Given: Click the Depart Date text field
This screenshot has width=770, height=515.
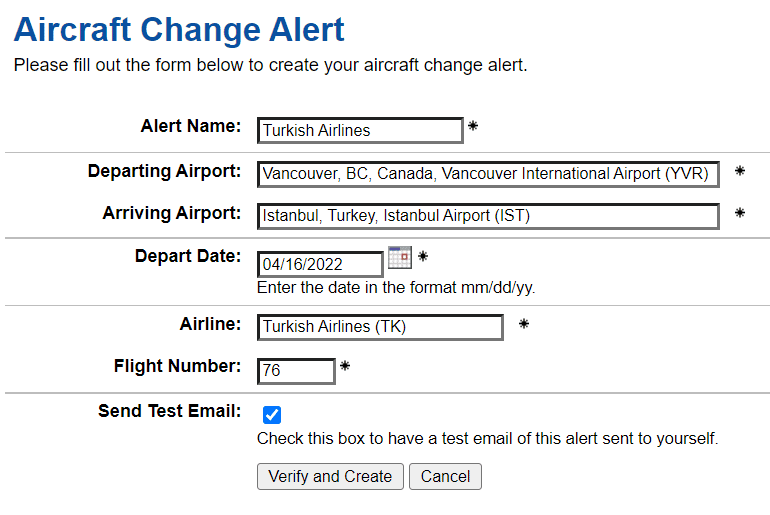Looking at the screenshot, I should (320, 264).
